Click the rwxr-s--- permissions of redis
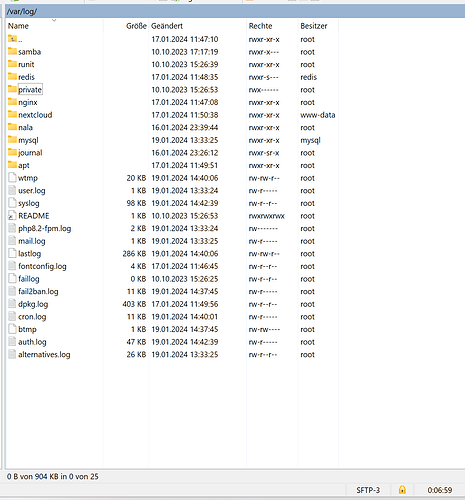Viewport: 465px width, 500px height. coord(264,77)
